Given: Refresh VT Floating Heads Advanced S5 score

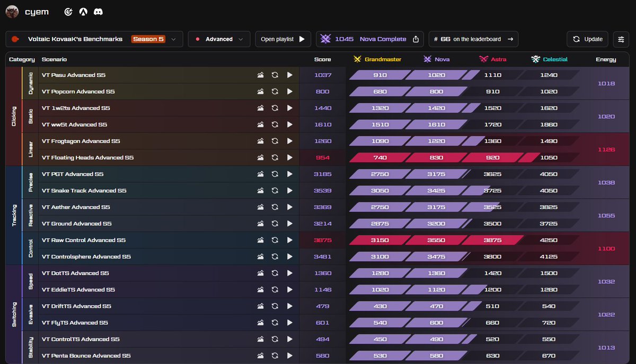Looking at the screenshot, I should pyautogui.click(x=275, y=157).
